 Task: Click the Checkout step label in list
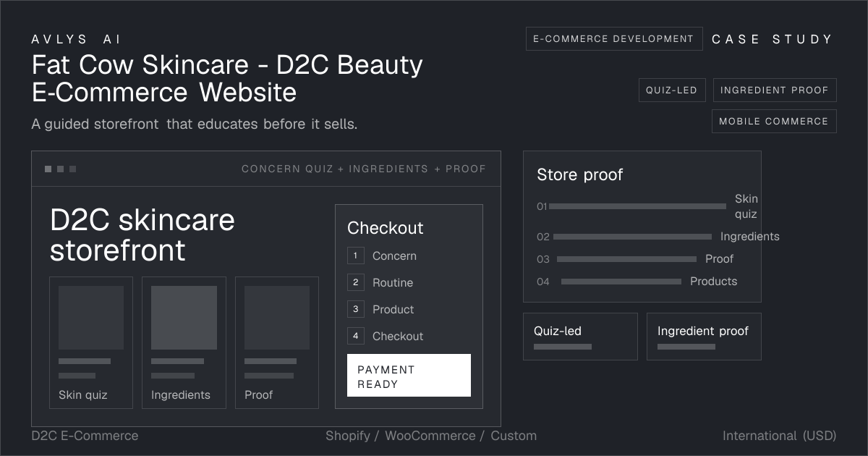coord(398,337)
